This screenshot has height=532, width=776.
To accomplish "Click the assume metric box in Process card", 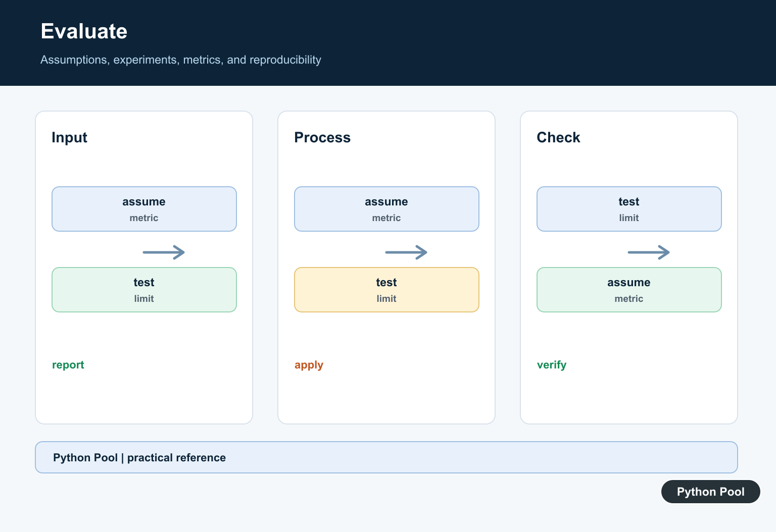I will coord(386,209).
